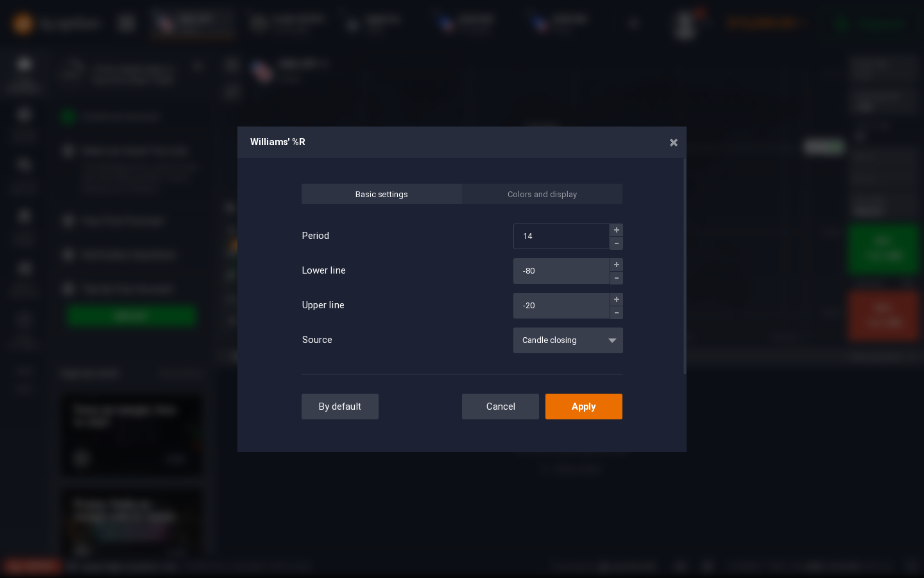924x578 pixels.
Task: Apply the Williams' %R settings
Action: pyautogui.click(x=584, y=407)
